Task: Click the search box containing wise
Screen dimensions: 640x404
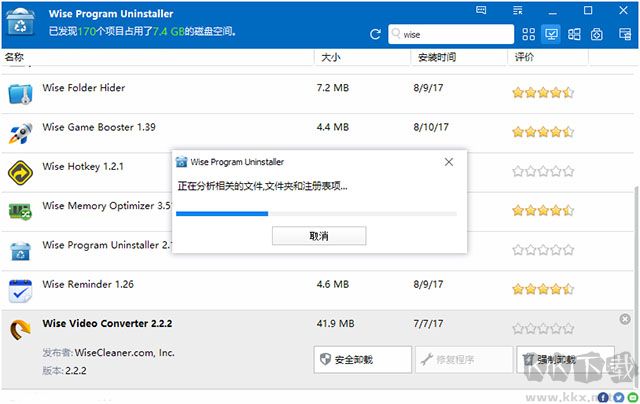Action: point(451,34)
